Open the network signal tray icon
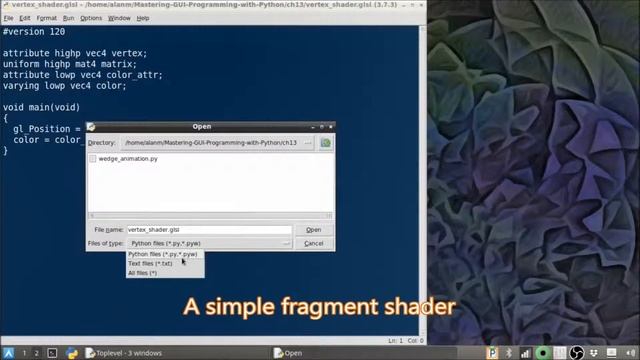This screenshot has height=360, width=640. click(525, 353)
